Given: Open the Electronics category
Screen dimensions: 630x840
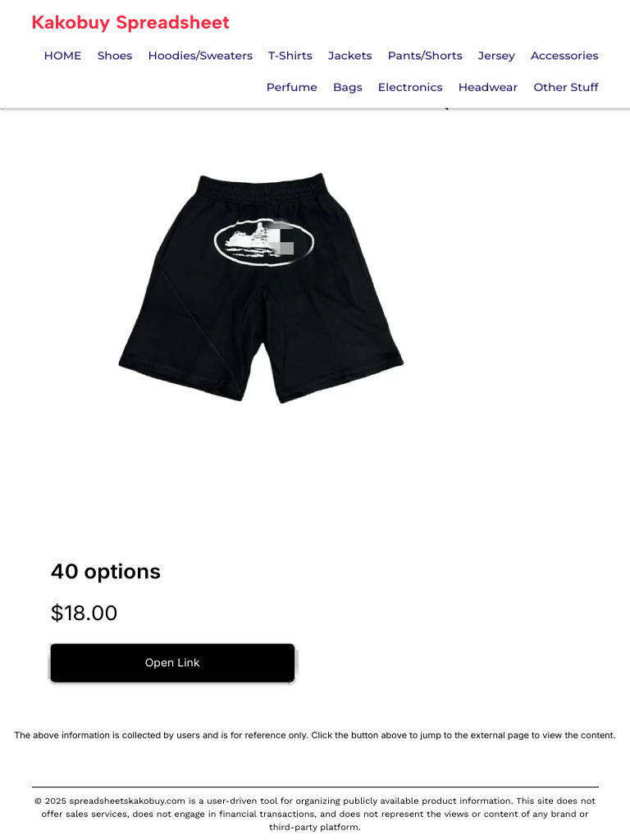Looking at the screenshot, I should (x=410, y=87).
